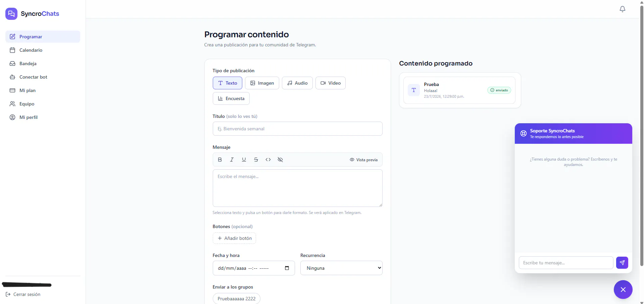Open Calendario section
Screen dimensions: 644x304
43,50
